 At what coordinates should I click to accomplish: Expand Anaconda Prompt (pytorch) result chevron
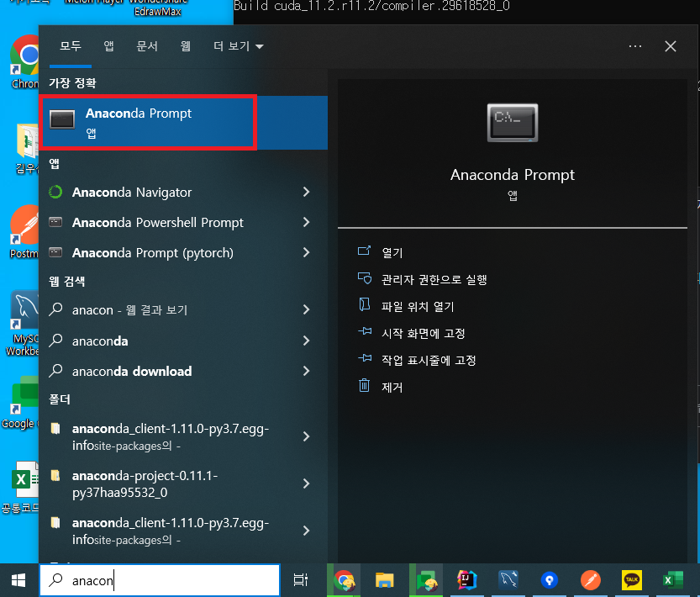point(306,252)
